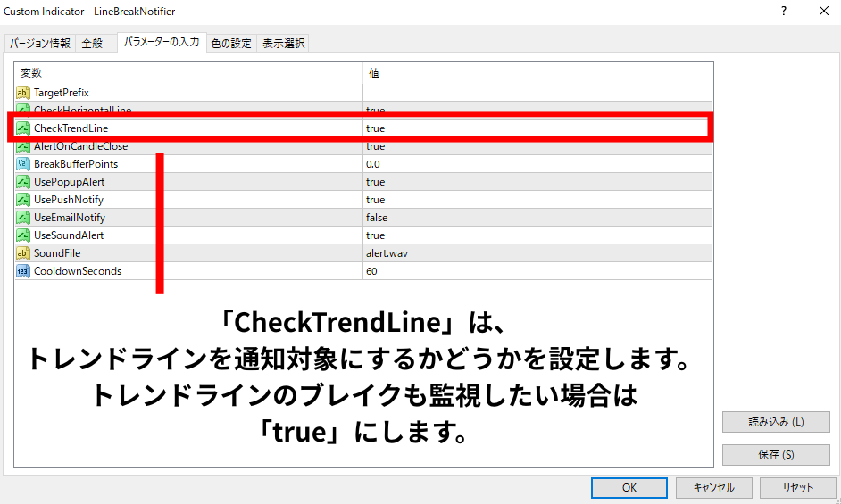Click the boolean icon beside UseEmailNotify
841x504 pixels.
(x=23, y=218)
